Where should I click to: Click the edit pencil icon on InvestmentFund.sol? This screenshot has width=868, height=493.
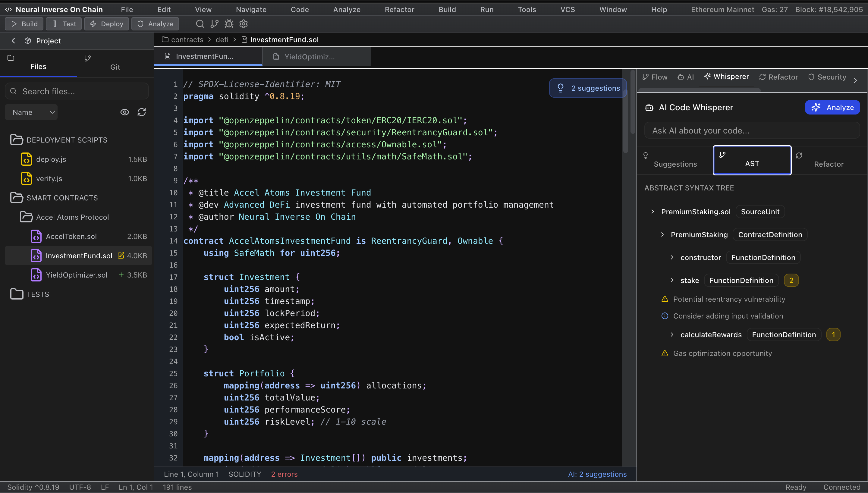(121, 256)
